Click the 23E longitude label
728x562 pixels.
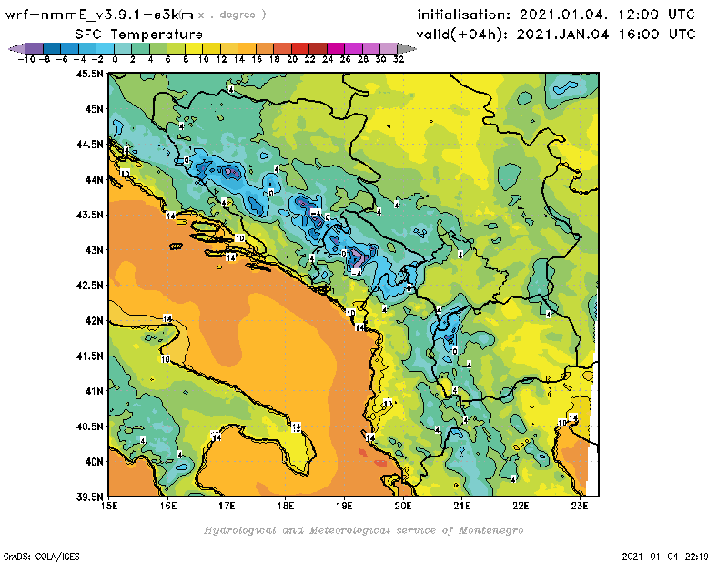(580, 506)
